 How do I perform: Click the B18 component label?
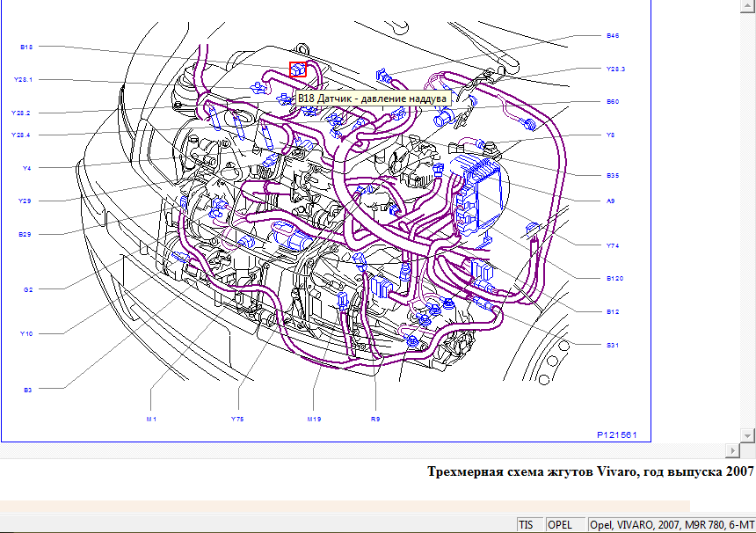26,47
